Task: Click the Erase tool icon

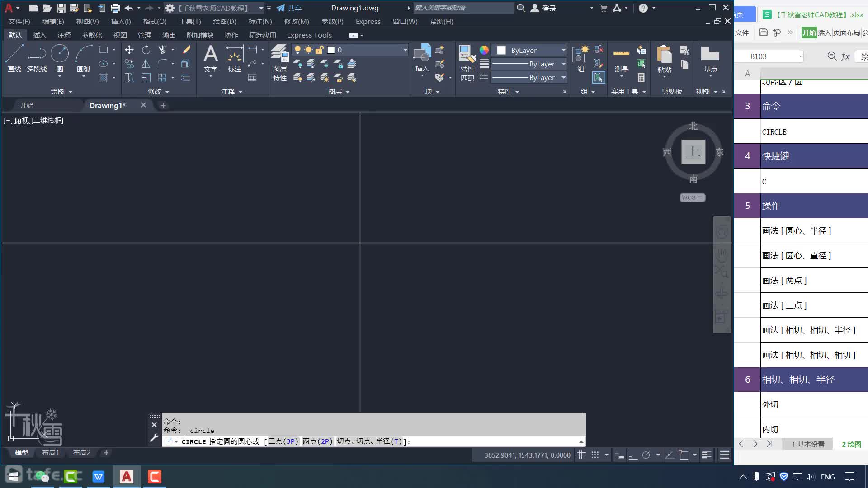Action: pyautogui.click(x=185, y=50)
